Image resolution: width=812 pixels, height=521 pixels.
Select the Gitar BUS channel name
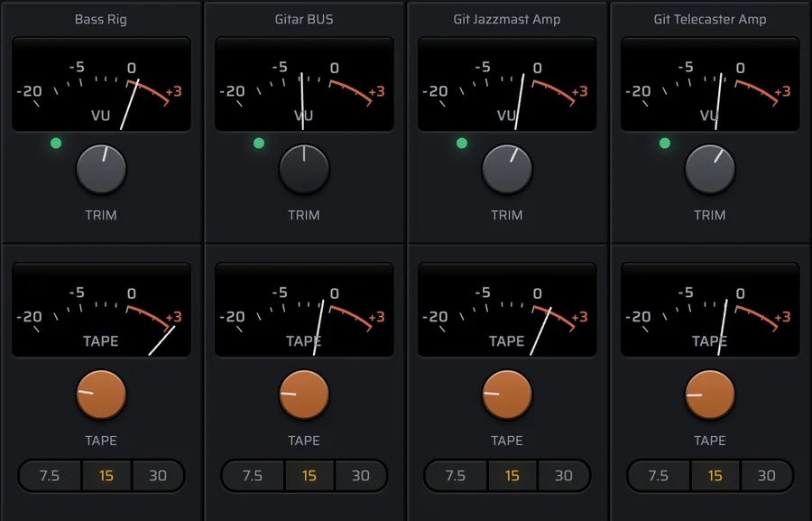pos(304,19)
